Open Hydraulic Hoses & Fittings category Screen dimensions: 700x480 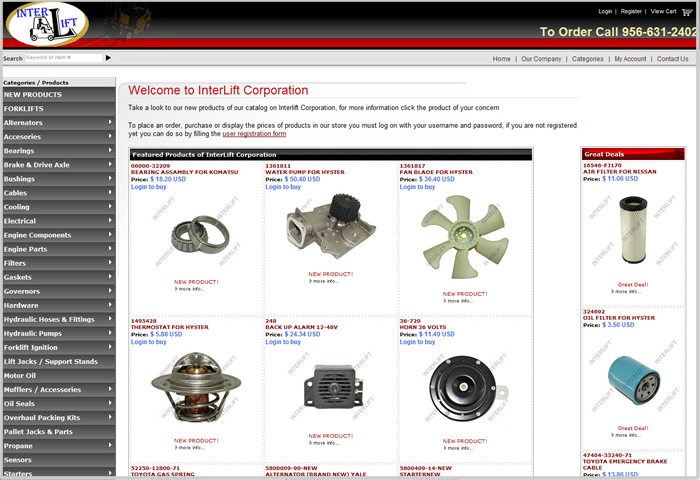(x=58, y=319)
